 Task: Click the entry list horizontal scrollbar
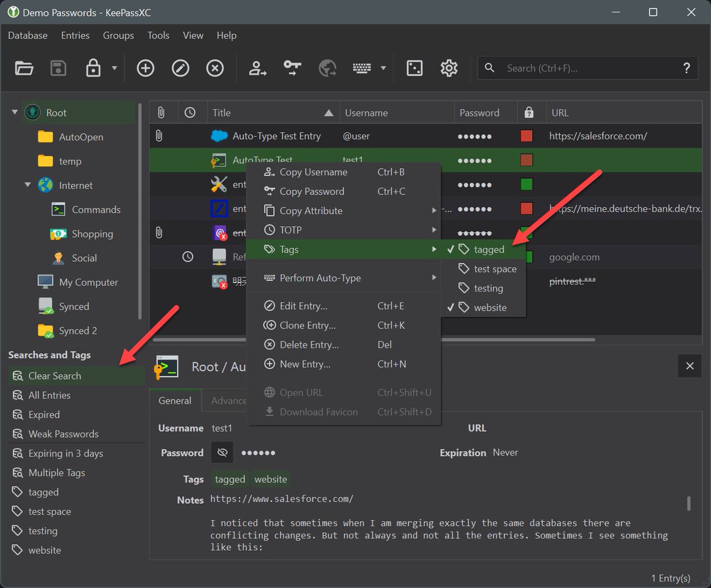(x=373, y=340)
